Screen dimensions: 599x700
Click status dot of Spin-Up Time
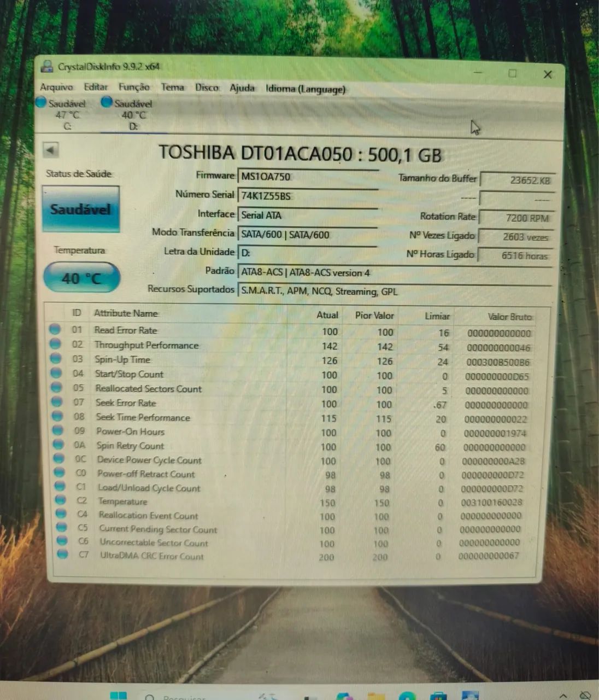[x=56, y=358]
